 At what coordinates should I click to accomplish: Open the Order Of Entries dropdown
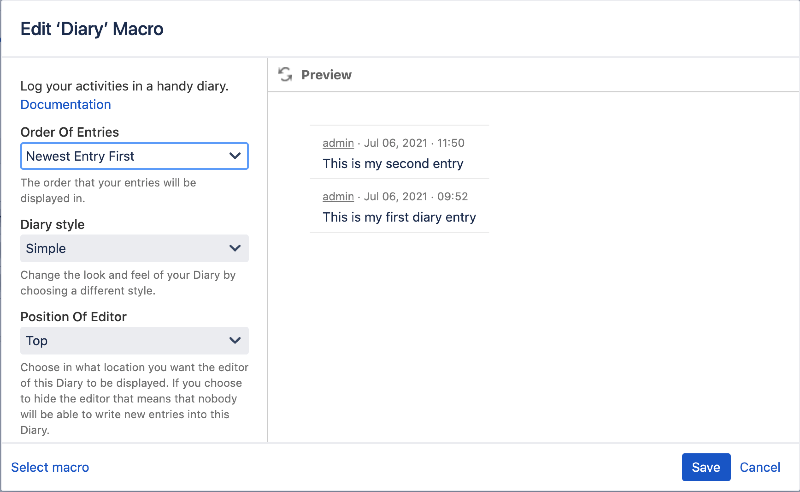click(x=134, y=156)
